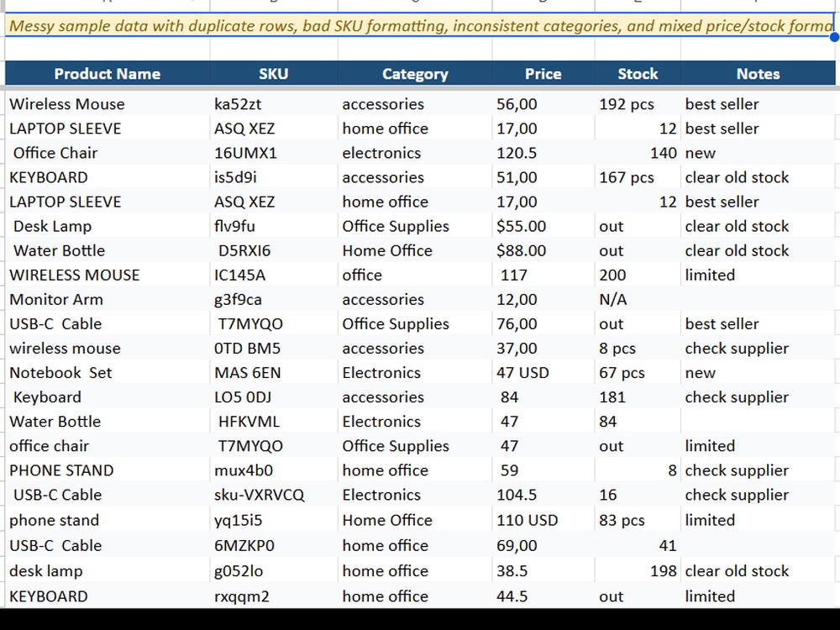Select 'Office Chair' product cell with SKU 16UMX1

pyautogui.click(x=108, y=153)
